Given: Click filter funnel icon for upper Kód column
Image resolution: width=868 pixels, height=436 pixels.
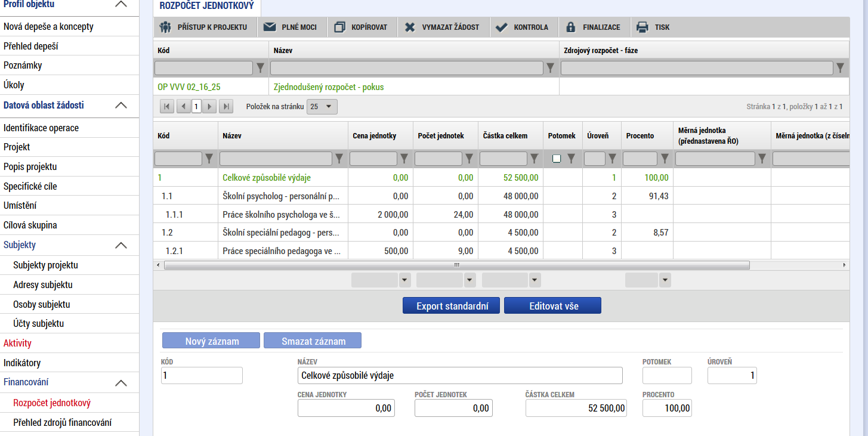Looking at the screenshot, I should pyautogui.click(x=261, y=68).
